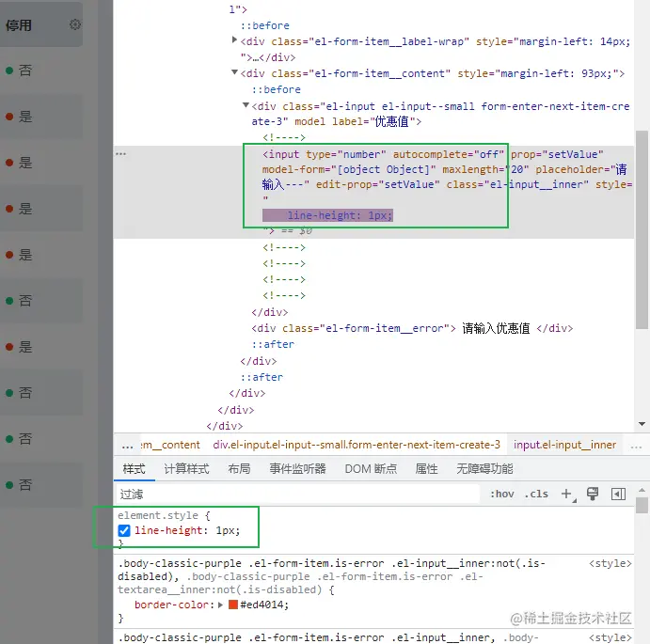Toggle the computed styles sidebar icon
This screenshot has height=644, width=650.
pos(618,494)
